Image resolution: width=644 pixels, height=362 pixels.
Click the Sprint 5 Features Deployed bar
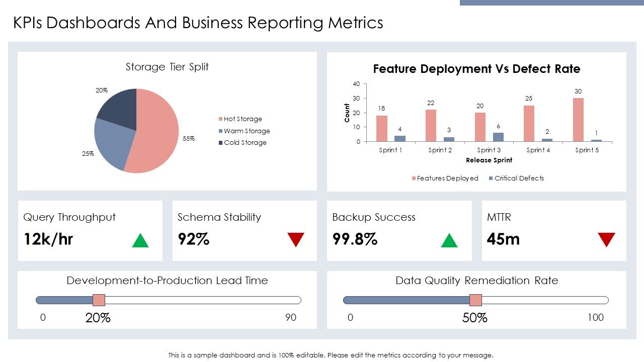(x=578, y=120)
